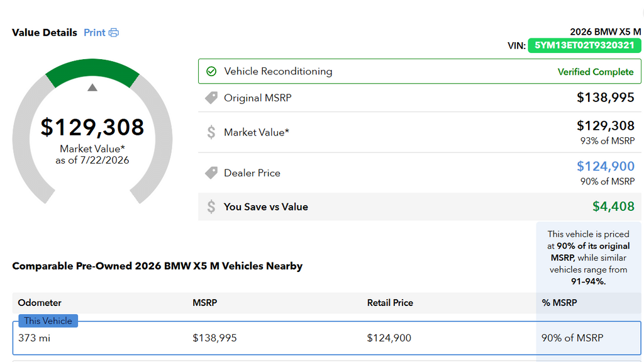Select the This Vehicle tag label
644x362 pixels.
coord(48,321)
